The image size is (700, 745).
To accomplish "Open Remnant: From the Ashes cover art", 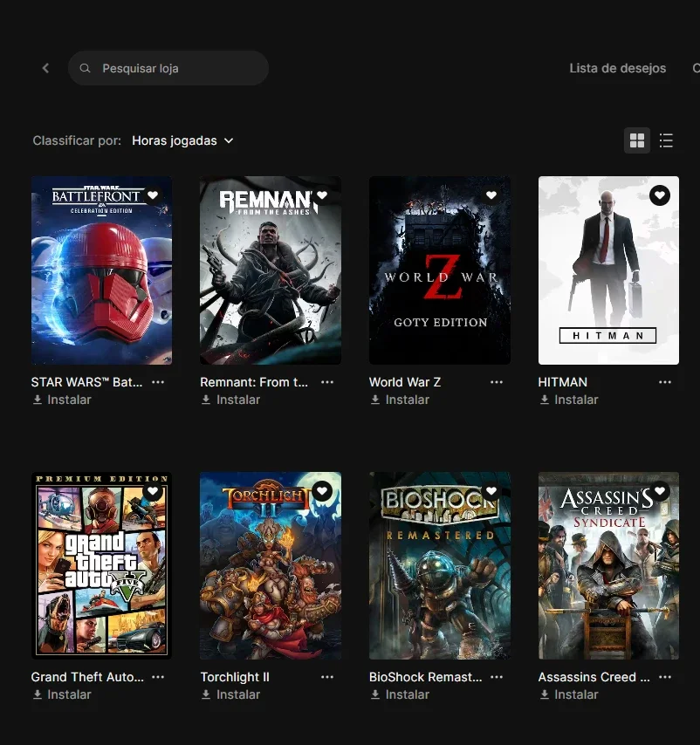I will 271,270.
